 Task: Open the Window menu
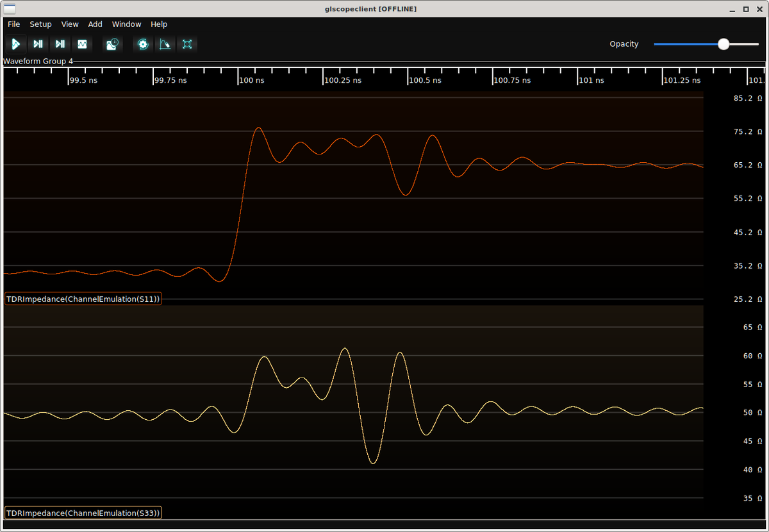126,24
